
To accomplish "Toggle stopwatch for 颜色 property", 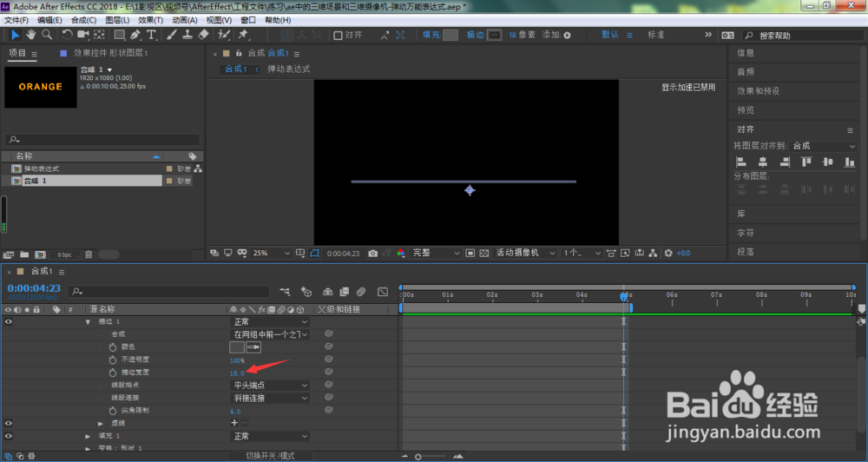I will tap(112, 346).
